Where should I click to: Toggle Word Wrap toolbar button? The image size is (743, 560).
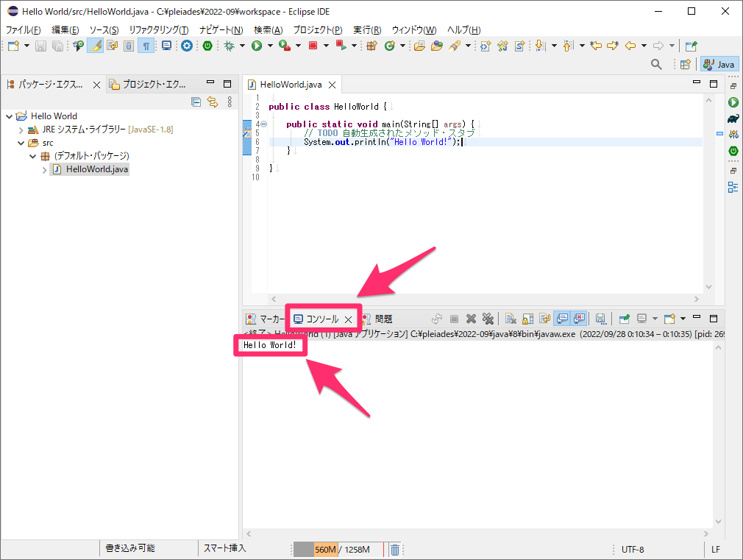pos(113,46)
